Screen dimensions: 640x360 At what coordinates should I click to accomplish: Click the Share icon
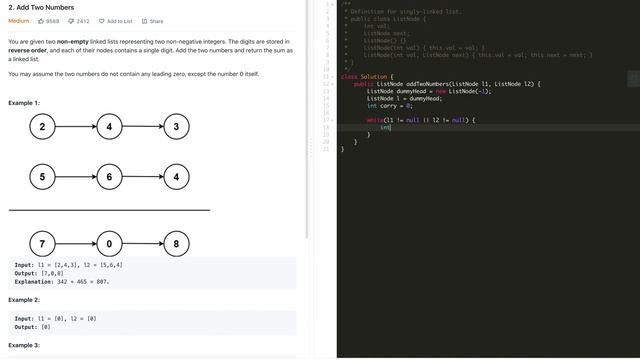pos(144,21)
